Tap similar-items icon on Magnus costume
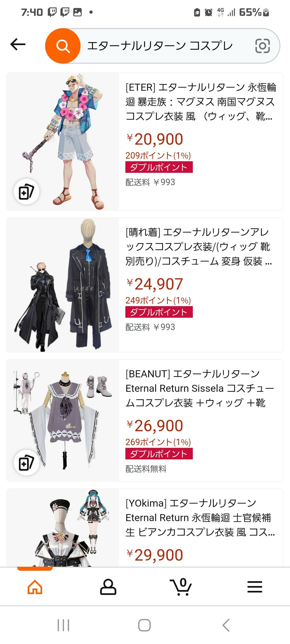 click(26, 192)
